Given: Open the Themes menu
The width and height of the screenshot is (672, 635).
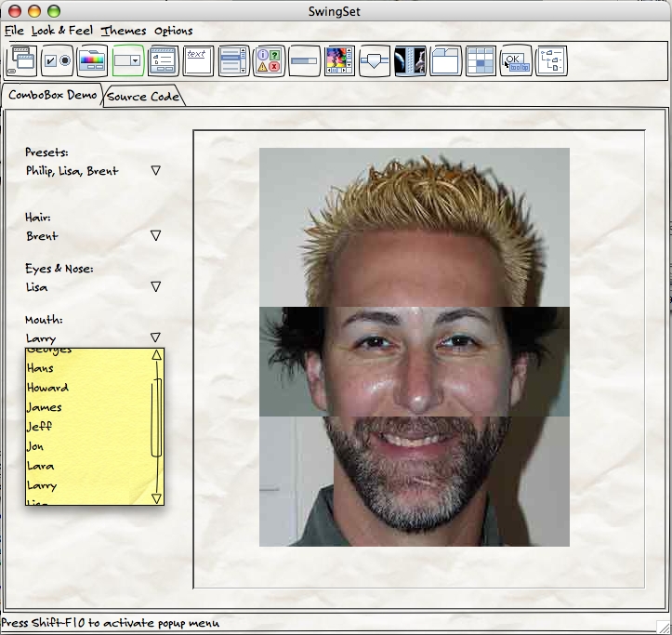Looking at the screenshot, I should click(x=124, y=31).
